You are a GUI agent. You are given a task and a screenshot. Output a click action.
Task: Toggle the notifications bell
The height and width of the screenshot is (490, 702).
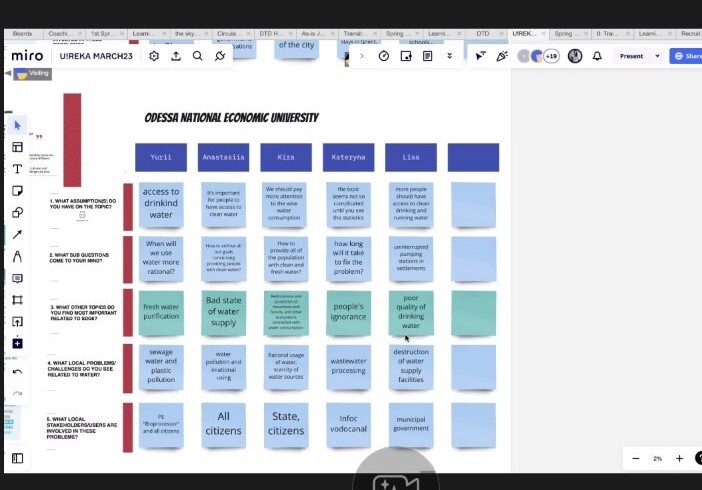(x=597, y=56)
